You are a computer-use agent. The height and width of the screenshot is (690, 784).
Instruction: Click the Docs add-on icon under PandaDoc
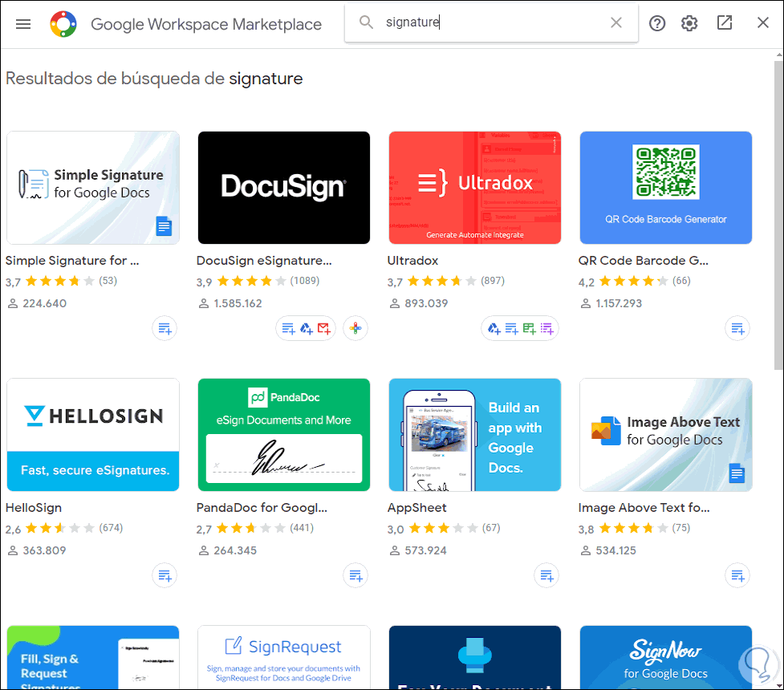coord(355,575)
